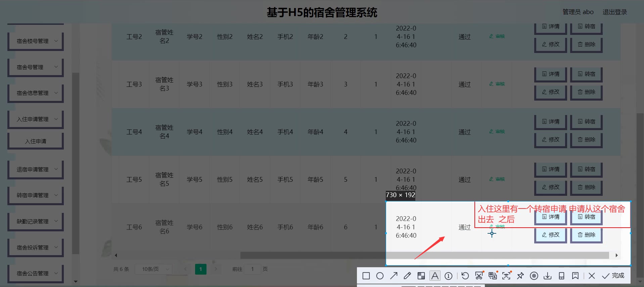Select 入住申请 submenu item
Screen dimensions: 644x287
(36, 141)
